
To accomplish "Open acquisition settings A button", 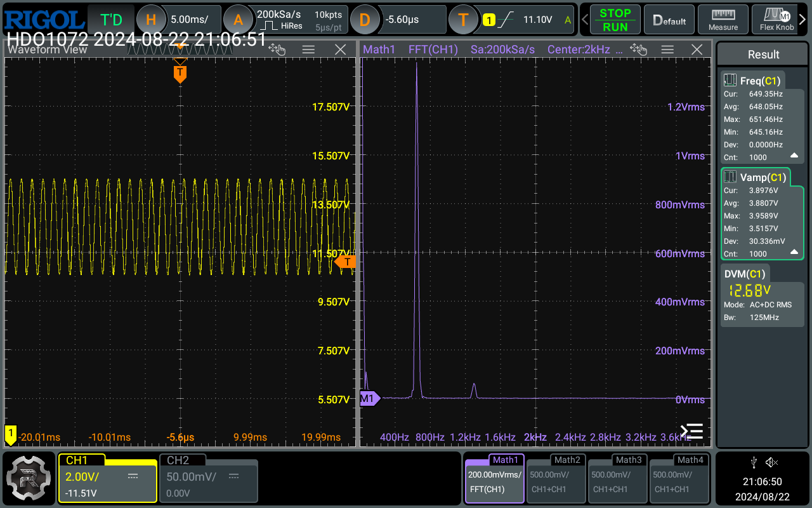I will [238, 20].
